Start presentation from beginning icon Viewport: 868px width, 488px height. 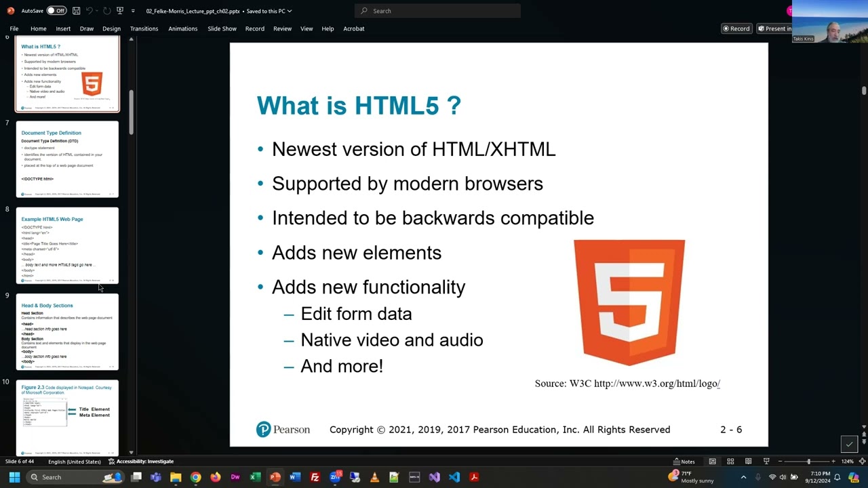[120, 11]
